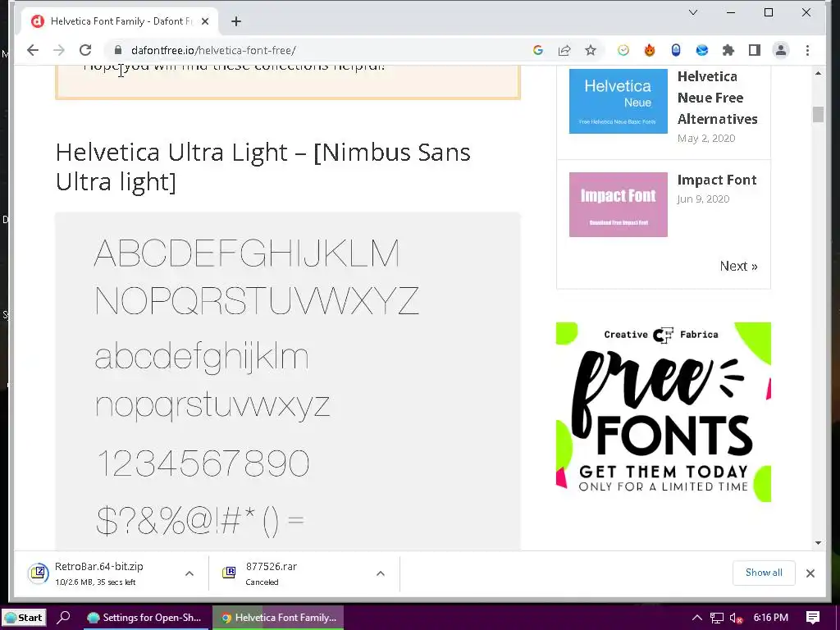
Task: Share this page using the share icon
Action: [564, 50]
